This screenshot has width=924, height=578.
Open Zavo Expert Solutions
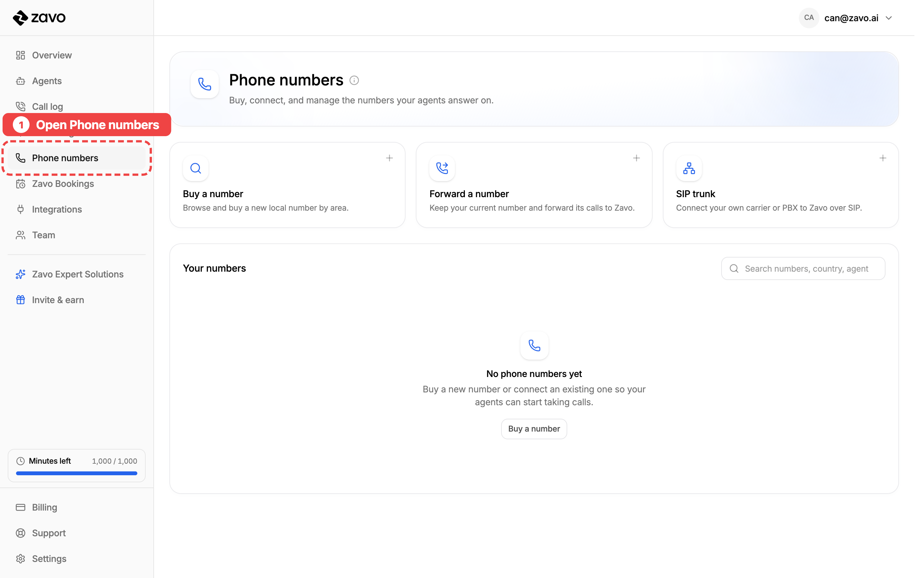[76, 274]
